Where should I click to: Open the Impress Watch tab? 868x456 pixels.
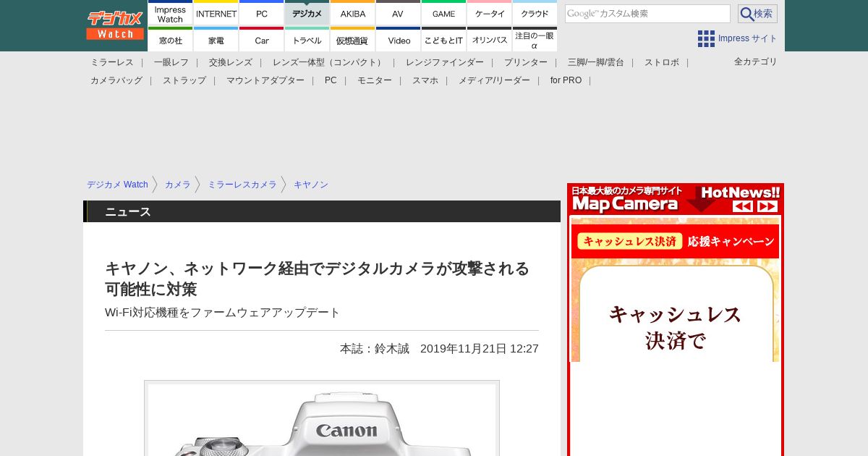coord(171,13)
